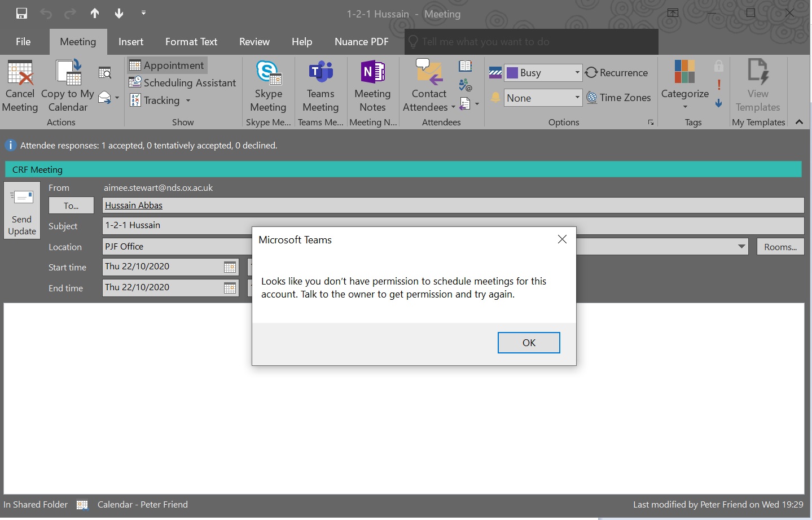Open Customize Quick Access Toolbar dropdown
The height and width of the screenshot is (520, 812).
click(143, 13)
